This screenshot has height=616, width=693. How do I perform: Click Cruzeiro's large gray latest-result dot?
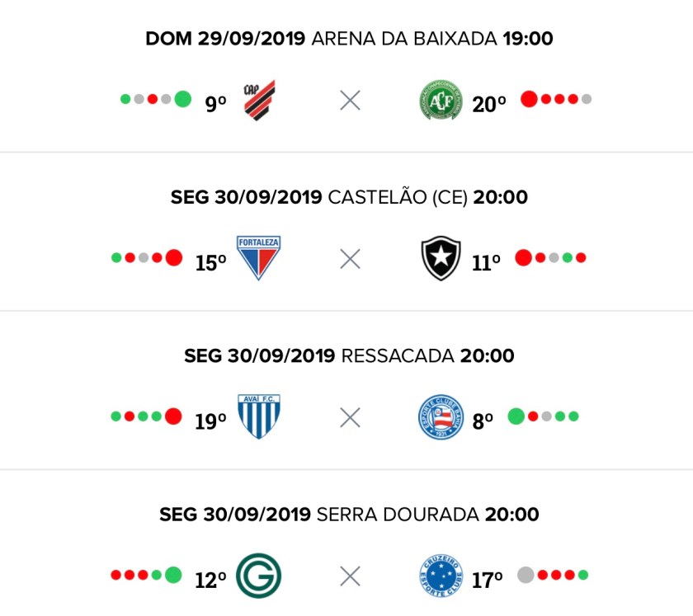click(526, 575)
